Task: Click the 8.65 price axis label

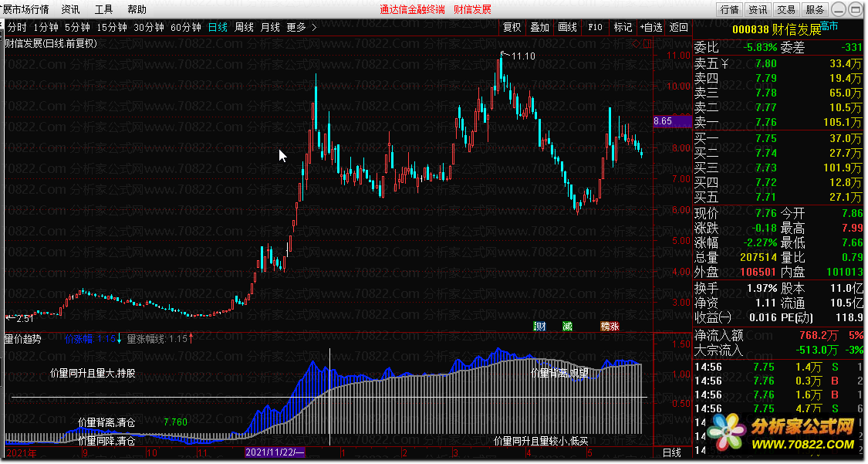Action: tap(672, 120)
